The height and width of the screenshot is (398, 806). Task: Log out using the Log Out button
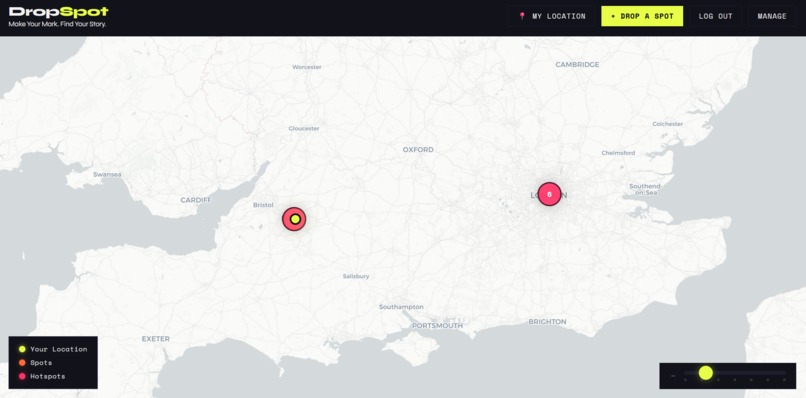click(715, 16)
